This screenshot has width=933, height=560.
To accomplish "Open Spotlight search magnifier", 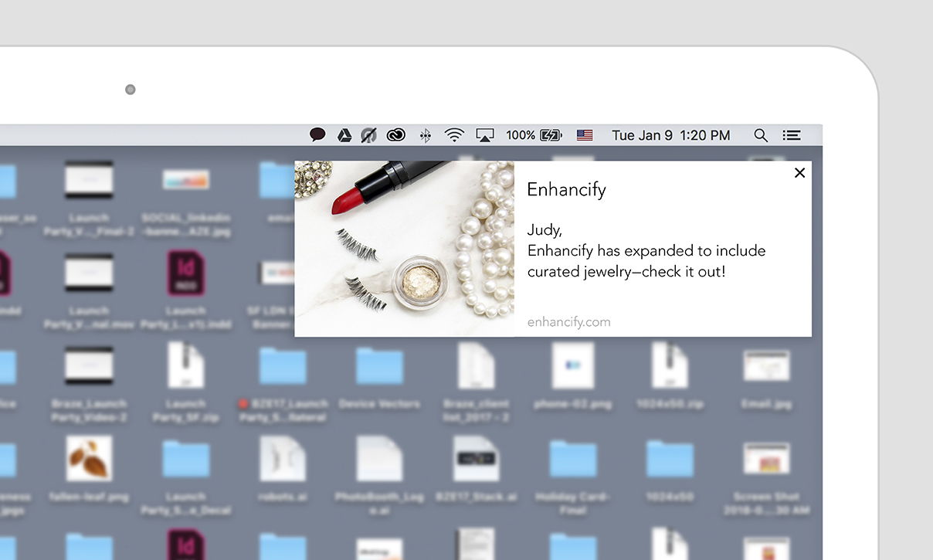I will [x=761, y=135].
